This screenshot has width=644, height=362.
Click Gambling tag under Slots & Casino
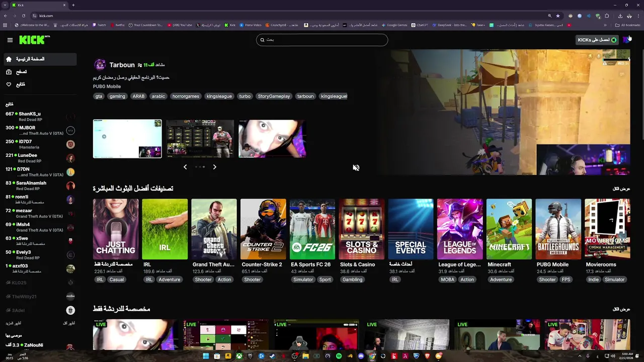(x=352, y=280)
